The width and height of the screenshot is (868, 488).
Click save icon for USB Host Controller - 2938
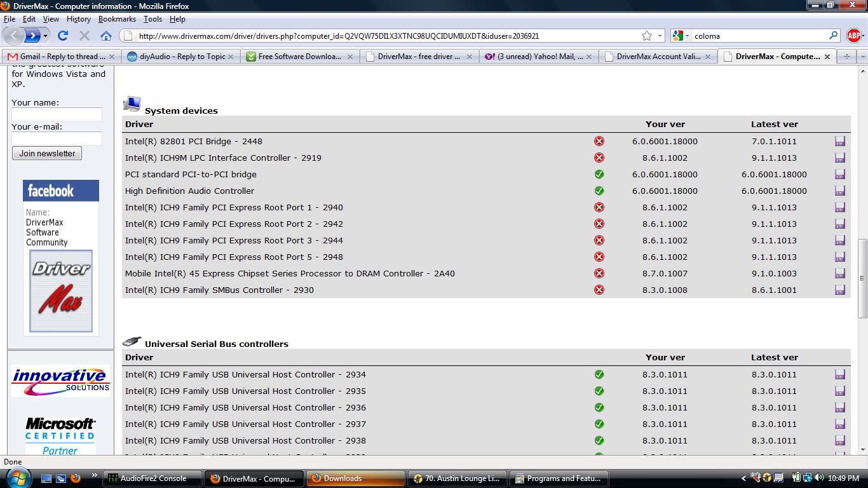(839, 440)
